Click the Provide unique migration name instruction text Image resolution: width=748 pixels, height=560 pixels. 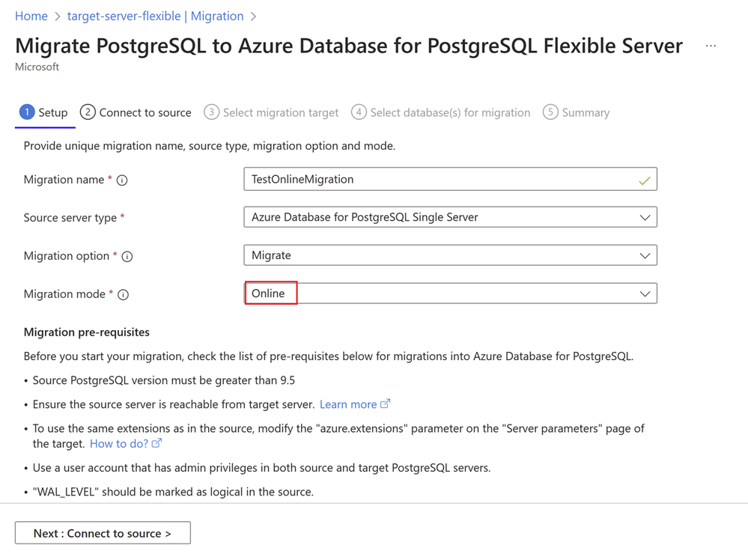(x=210, y=146)
